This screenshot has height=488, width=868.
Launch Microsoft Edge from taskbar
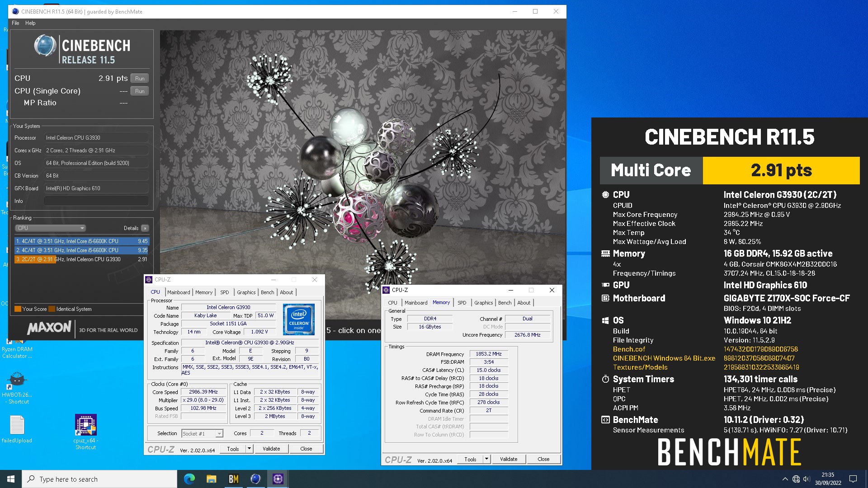pos(189,479)
